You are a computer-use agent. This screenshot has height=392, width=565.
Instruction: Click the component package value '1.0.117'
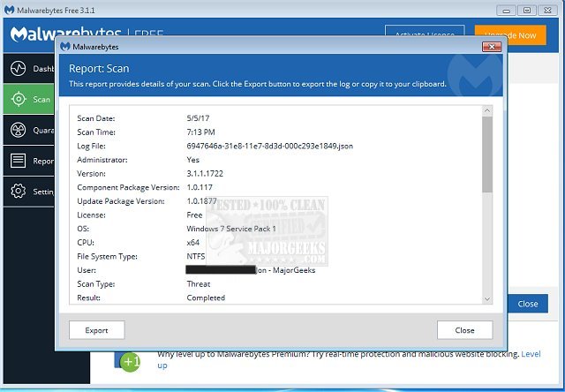coord(200,187)
